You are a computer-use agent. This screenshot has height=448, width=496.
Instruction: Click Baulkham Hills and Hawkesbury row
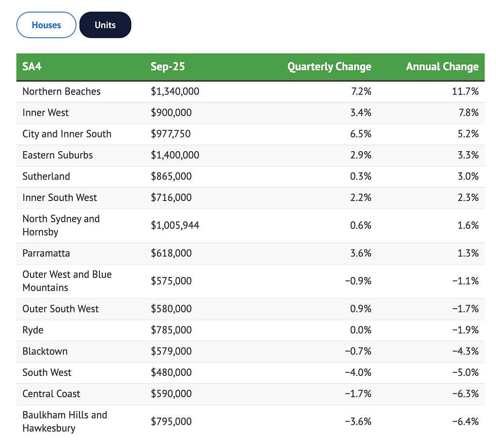250,422
